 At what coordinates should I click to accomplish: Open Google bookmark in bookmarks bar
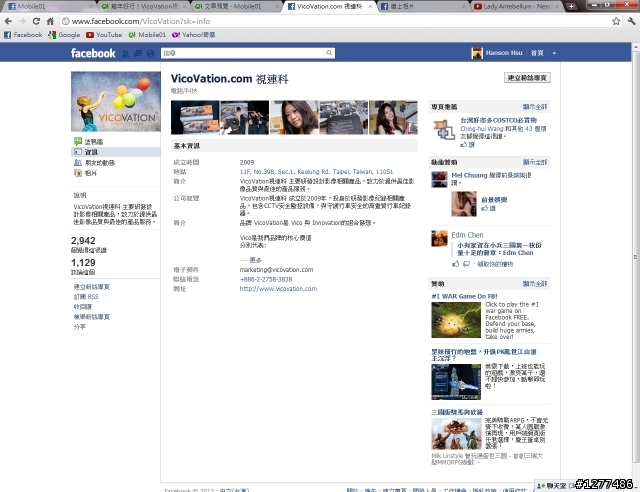[64, 35]
